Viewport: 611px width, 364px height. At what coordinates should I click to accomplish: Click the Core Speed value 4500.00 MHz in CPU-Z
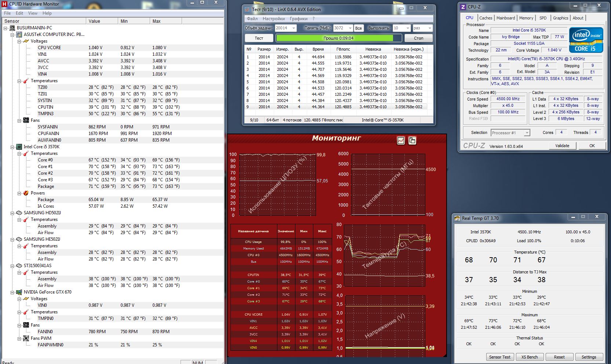coord(508,99)
